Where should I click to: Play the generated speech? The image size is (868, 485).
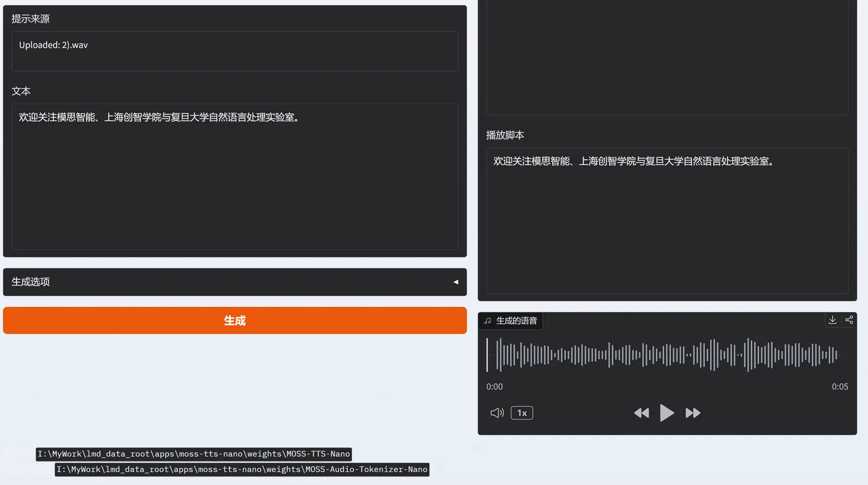pyautogui.click(x=667, y=413)
